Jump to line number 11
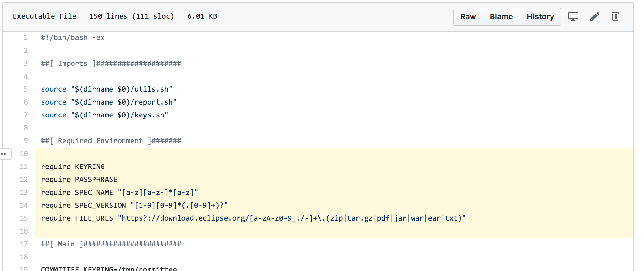The height and width of the screenshot is (271, 644). point(24,167)
